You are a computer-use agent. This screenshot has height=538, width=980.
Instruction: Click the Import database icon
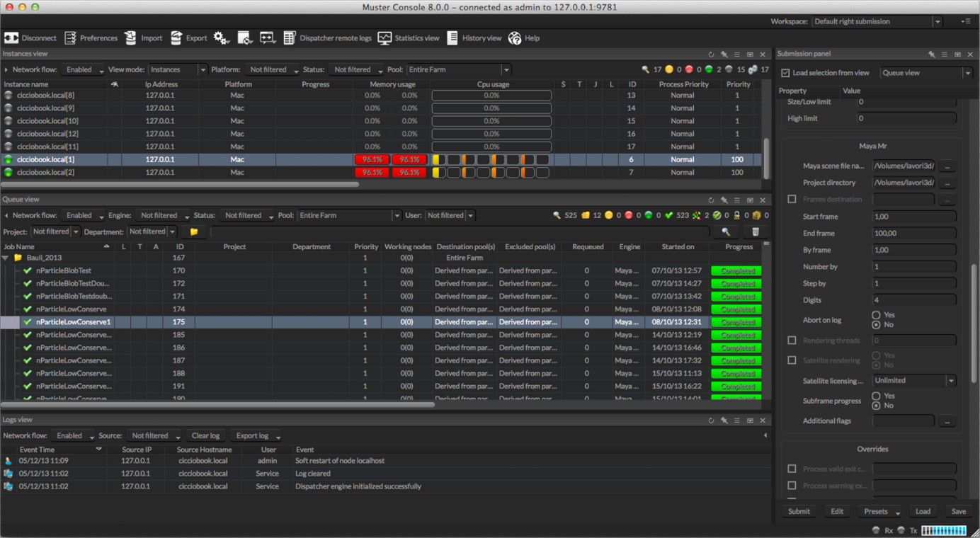click(131, 38)
